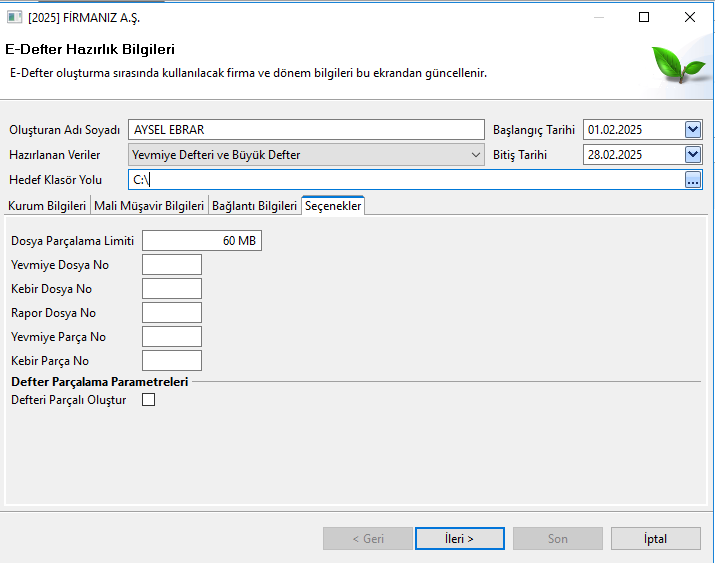Click the Oluşturan Adı Soyadı field
The image size is (715, 563).
pyautogui.click(x=306, y=130)
